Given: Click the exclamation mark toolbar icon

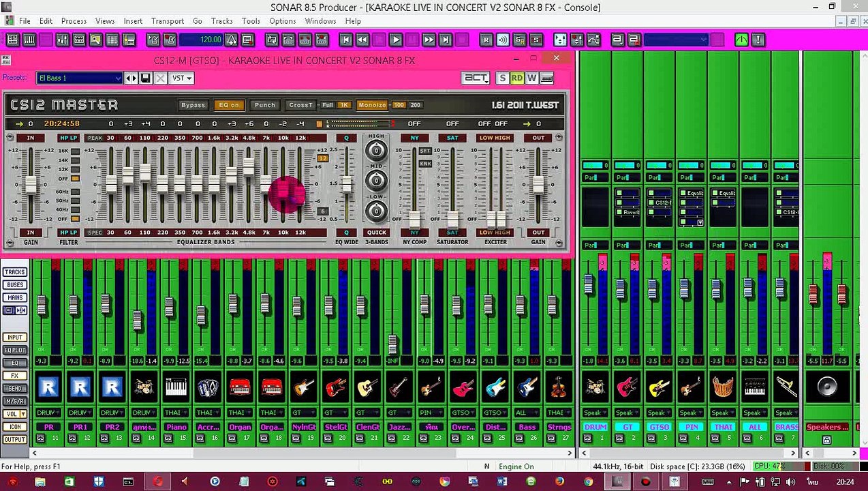Looking at the screenshot, I should click(x=758, y=40).
